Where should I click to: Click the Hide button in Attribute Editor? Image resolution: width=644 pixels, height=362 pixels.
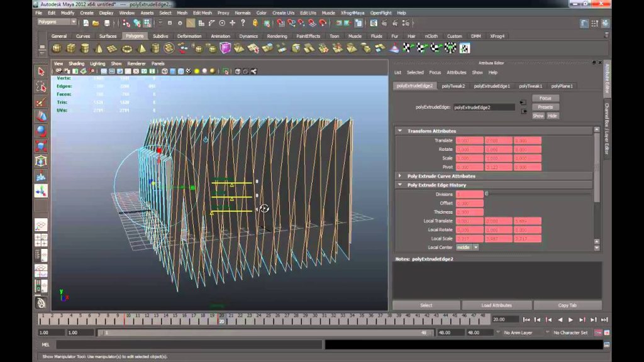click(x=552, y=116)
